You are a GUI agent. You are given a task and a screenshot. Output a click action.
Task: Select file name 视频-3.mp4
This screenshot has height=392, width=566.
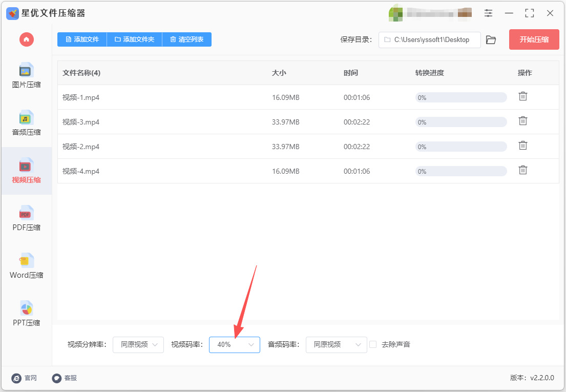[81, 122]
